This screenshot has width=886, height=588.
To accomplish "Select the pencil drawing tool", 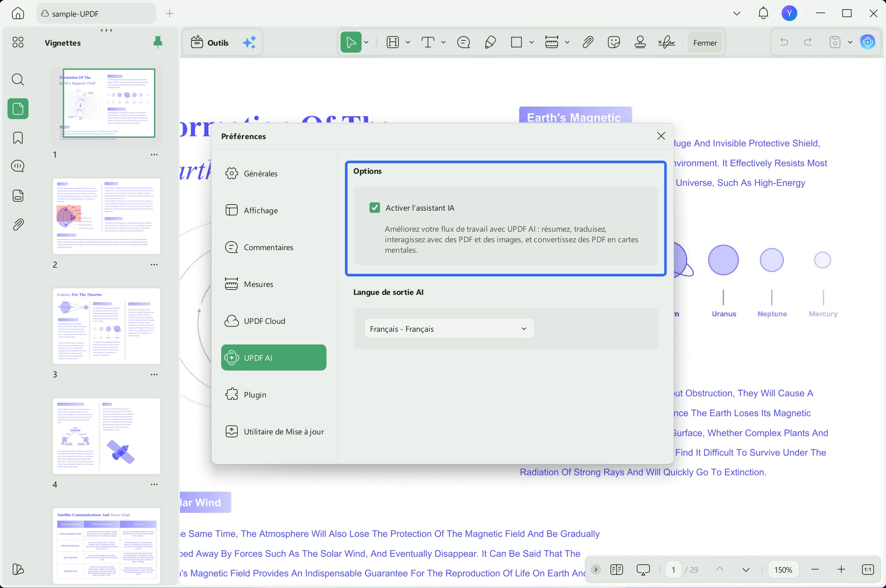I will (491, 42).
